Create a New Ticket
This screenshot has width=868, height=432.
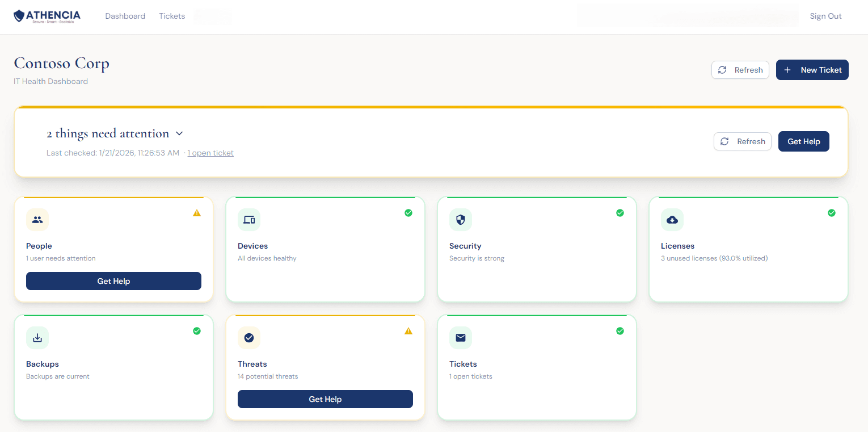point(812,69)
